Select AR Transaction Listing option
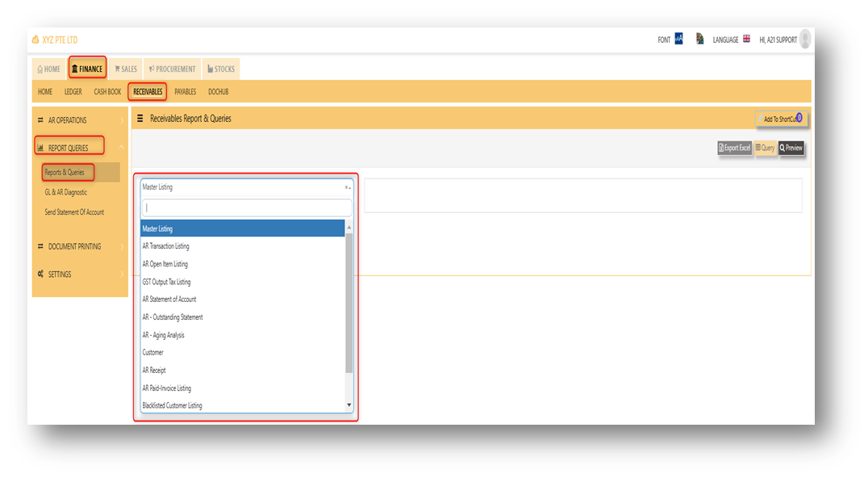The width and height of the screenshot is (868, 478). (243, 246)
